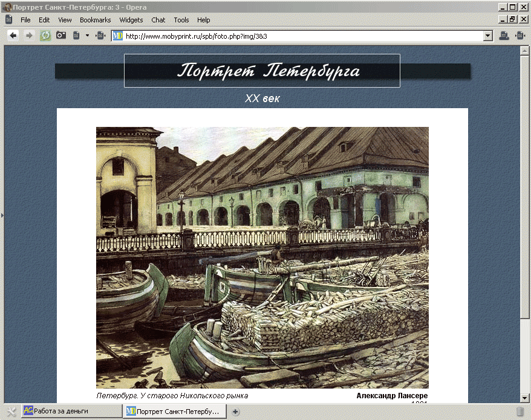Screen dimensions: 531x420
Task: Minimize the Opera window
Action: point(503,7)
